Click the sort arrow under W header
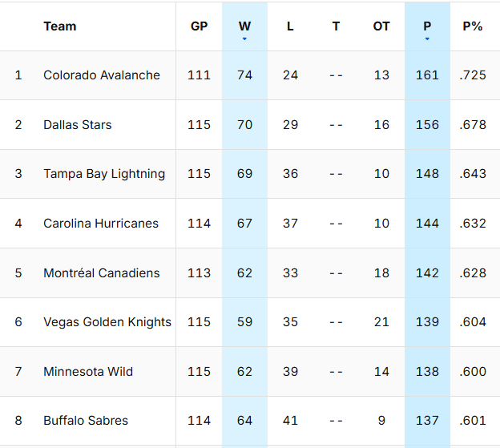Screen dimensions: 500x448 coord(244,39)
